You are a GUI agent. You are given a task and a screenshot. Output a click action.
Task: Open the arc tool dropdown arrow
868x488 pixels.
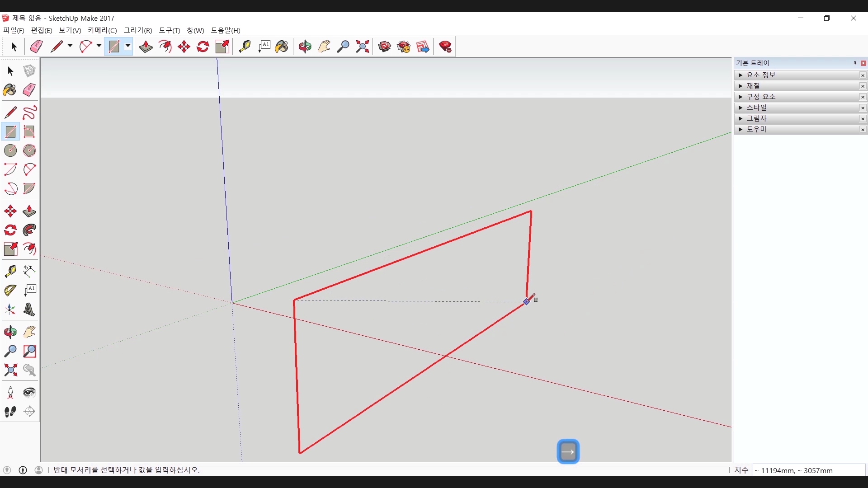(99, 46)
